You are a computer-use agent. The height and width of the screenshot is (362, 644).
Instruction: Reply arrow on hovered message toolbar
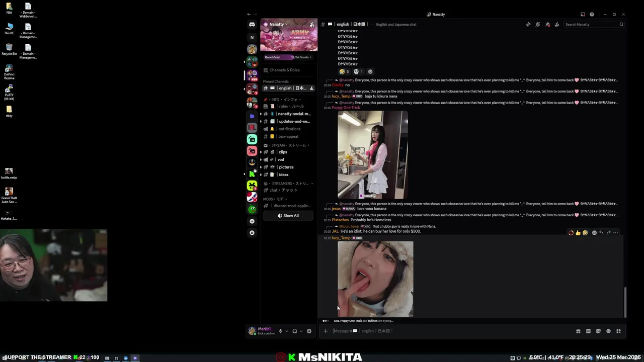(601, 233)
